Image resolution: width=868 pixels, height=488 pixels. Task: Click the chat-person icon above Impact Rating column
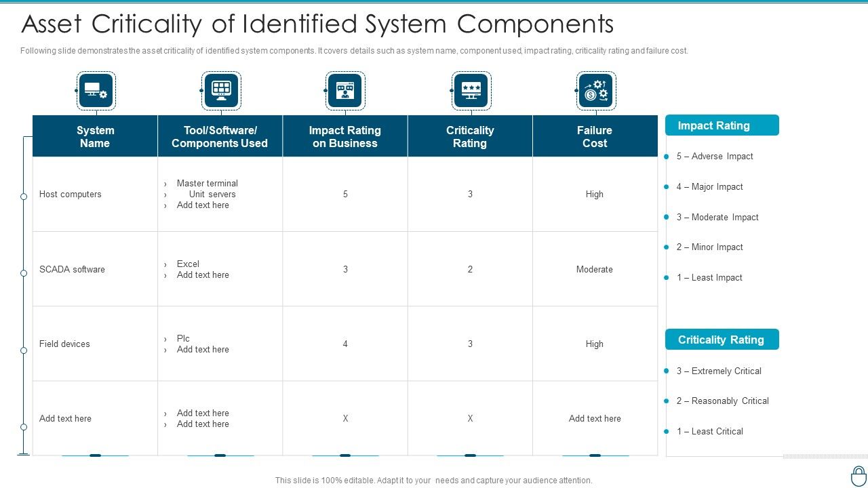click(x=345, y=91)
